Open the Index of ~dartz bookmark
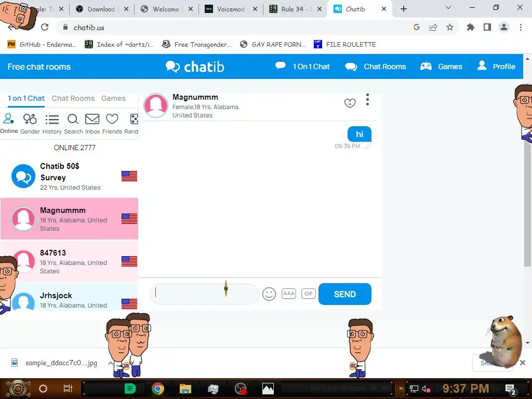Screen dimensions: 532x399 [x=119, y=45]
